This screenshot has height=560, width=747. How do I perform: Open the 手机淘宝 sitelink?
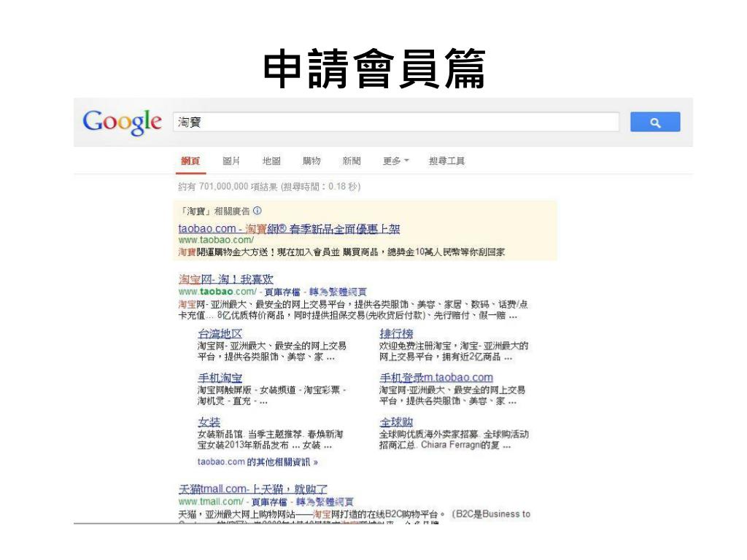[220, 378]
